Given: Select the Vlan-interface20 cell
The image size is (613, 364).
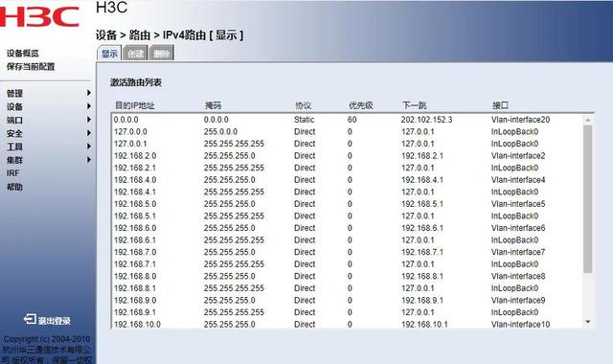Looking at the screenshot, I should pos(520,120).
